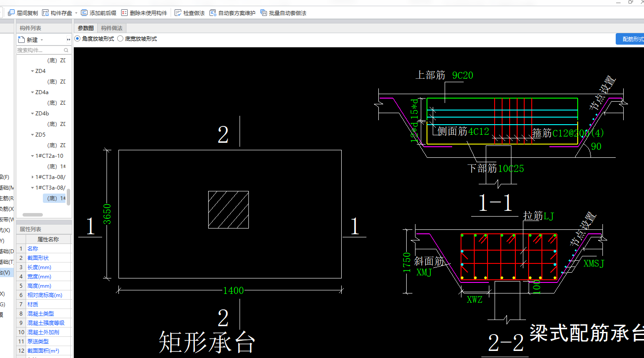This screenshot has width=644, height=358.
Task: Click the component list horizontal scrollbar thumb
Action: (33, 215)
